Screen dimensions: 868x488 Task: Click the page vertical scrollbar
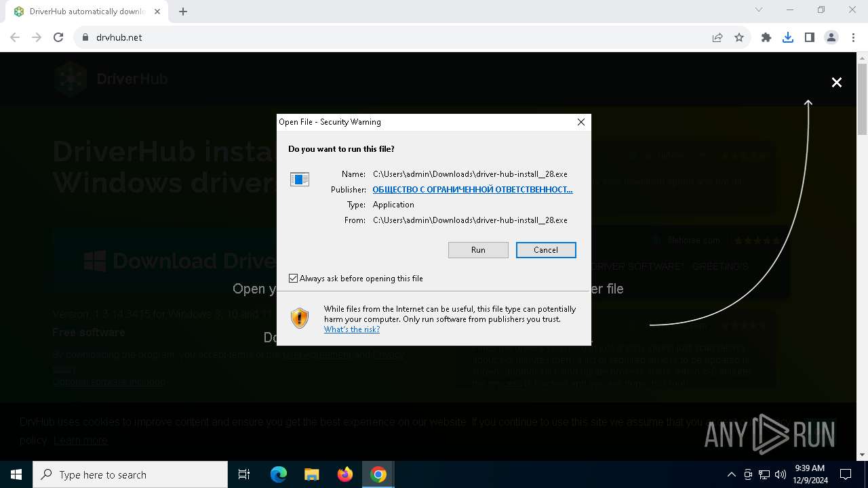[862, 98]
